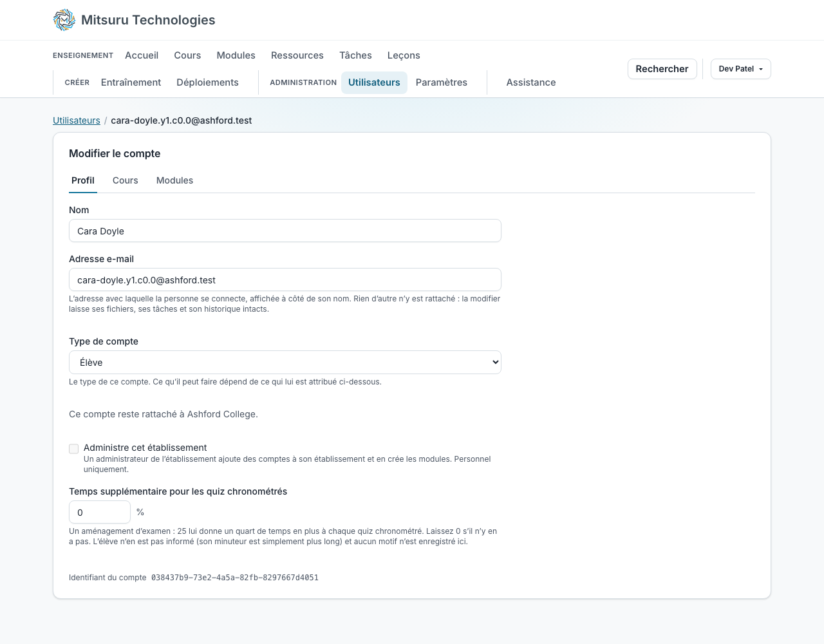Click the breadcrumb text cara-doyle.y1.c0.0@ashford.test
The image size is (824, 644).
[x=182, y=120]
